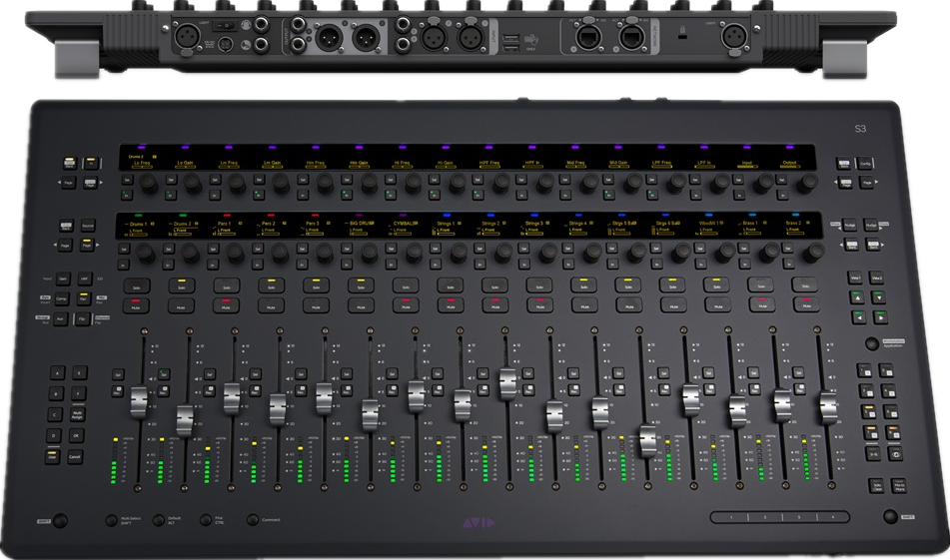Tap the up arrow navigation button
This screenshot has height=560, width=950.
(x=857, y=297)
